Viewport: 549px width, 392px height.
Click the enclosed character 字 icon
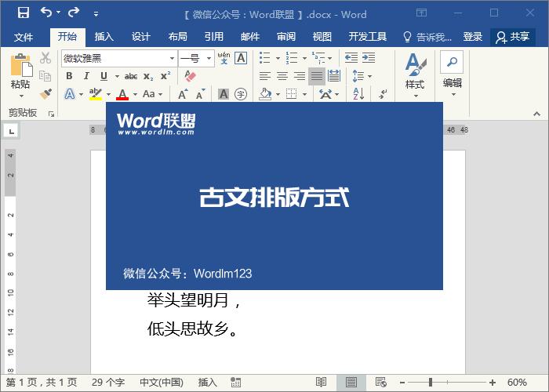[241, 94]
